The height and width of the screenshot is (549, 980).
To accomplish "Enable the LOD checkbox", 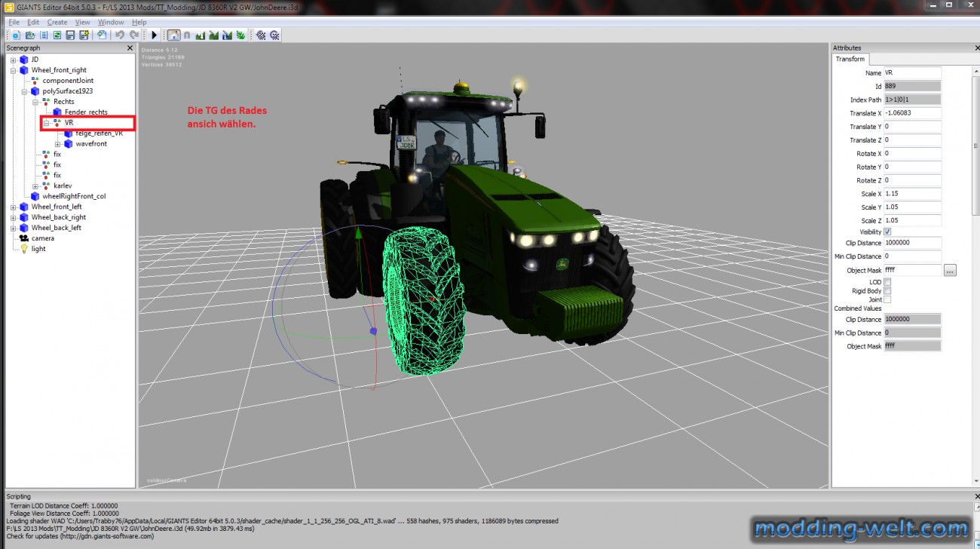I will (x=887, y=282).
